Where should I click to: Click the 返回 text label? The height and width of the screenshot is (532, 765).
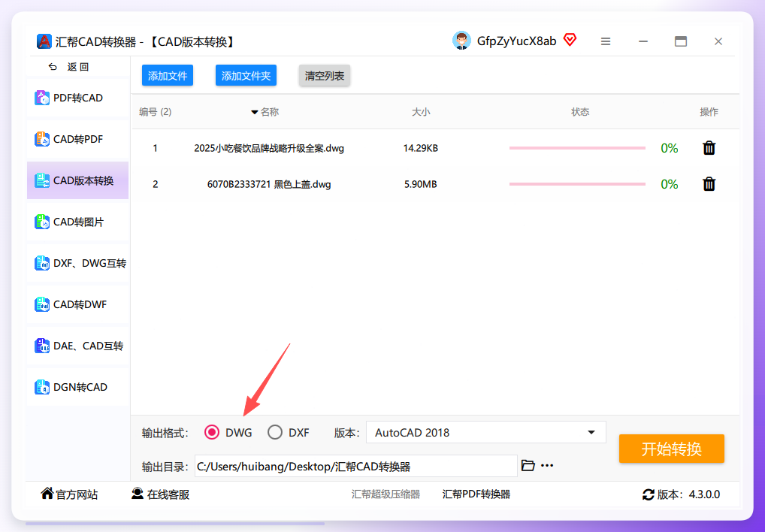78,67
